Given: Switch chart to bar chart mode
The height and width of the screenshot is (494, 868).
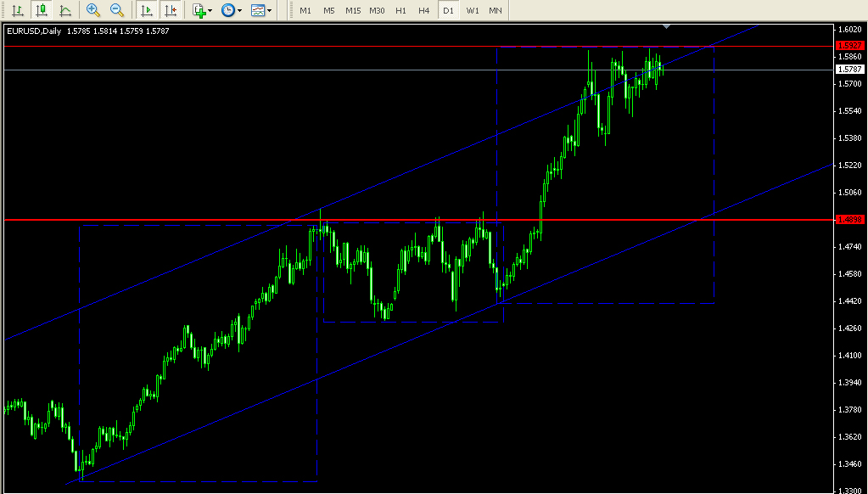Looking at the screenshot, I should (18, 10).
